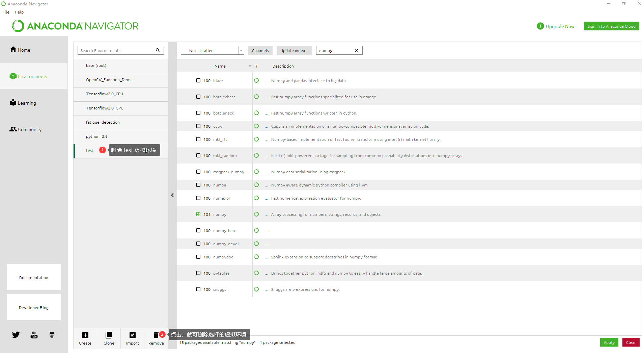Expand description dots for msgpack-numpy
This screenshot has height=353, width=644.
click(267, 172)
